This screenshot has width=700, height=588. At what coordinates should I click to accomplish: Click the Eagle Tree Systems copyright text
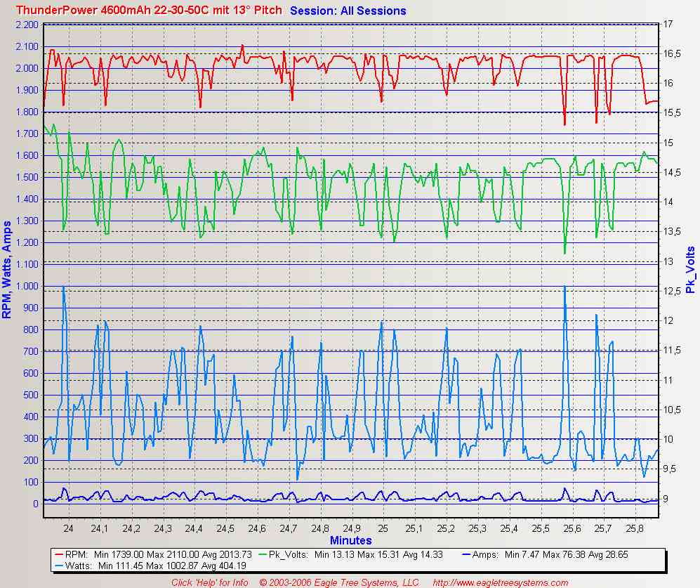pyautogui.click(x=339, y=582)
